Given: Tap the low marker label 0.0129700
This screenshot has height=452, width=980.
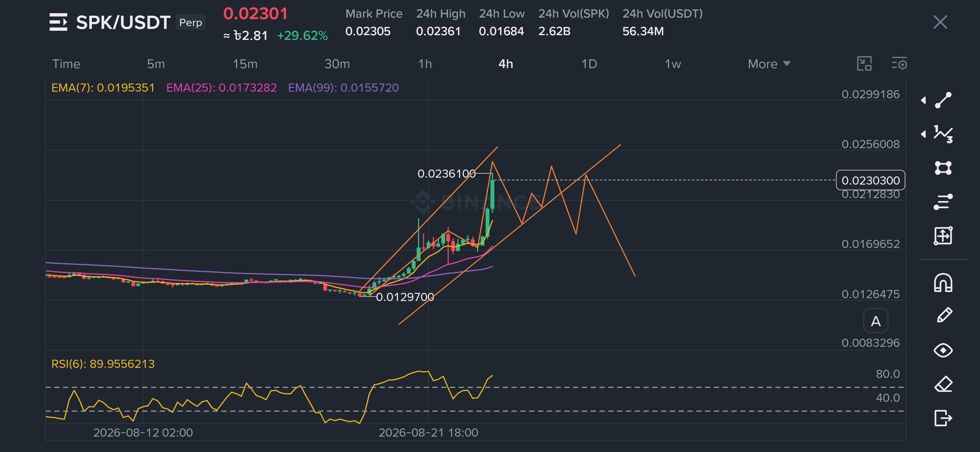Looking at the screenshot, I should tap(405, 297).
